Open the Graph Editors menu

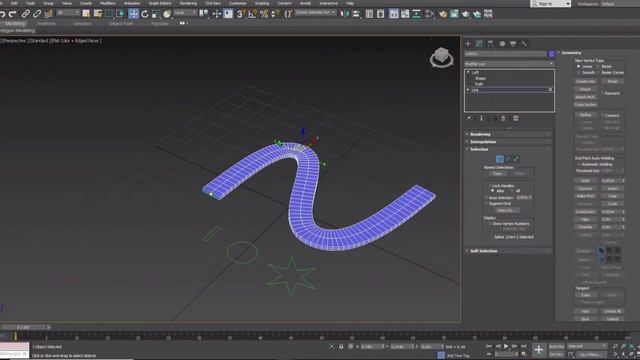coord(160,3)
